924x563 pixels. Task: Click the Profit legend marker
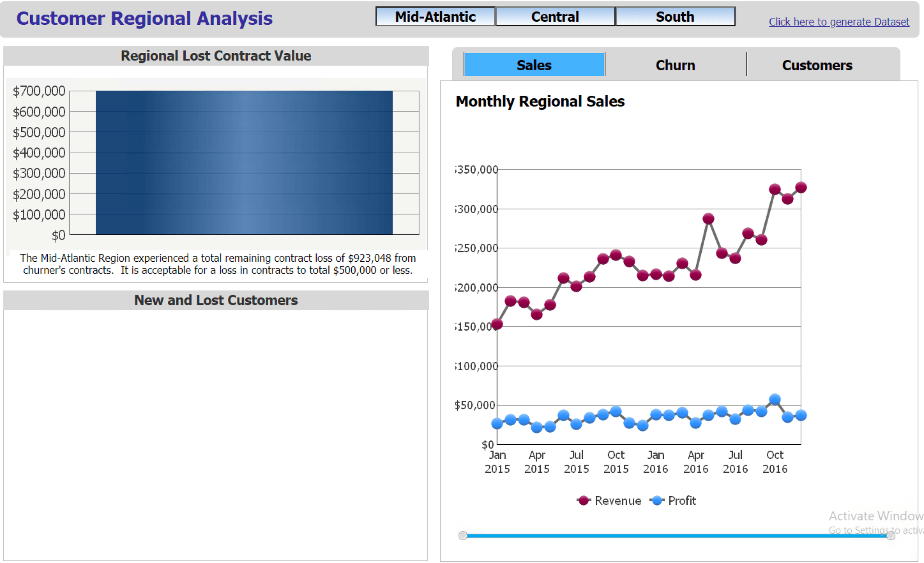click(x=657, y=500)
